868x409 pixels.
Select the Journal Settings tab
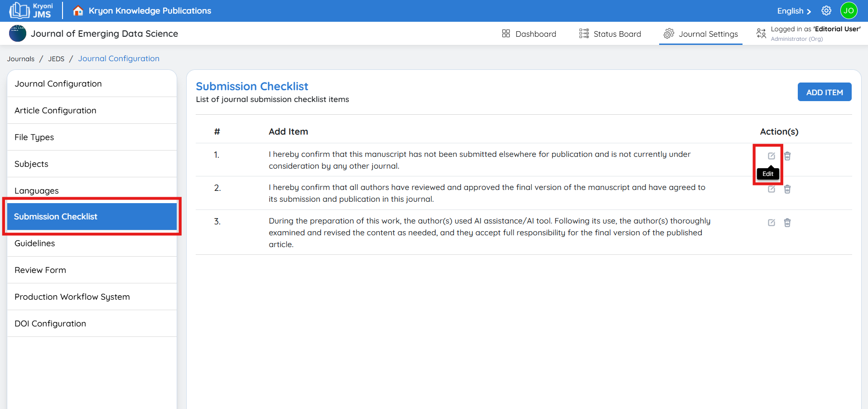(x=700, y=34)
